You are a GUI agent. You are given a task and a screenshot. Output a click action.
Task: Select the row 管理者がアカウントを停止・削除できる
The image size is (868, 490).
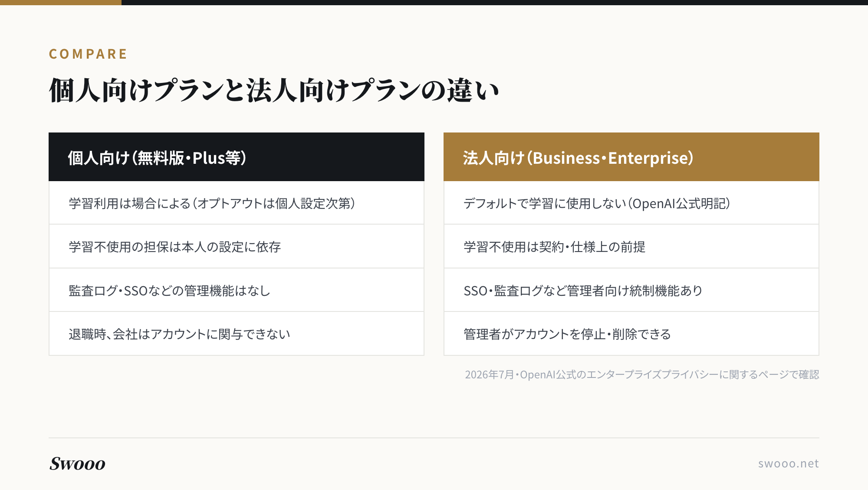[631, 334]
